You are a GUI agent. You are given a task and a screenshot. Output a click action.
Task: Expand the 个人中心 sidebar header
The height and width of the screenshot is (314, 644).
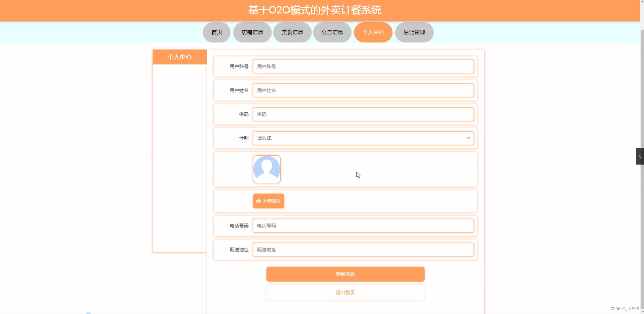(180, 57)
